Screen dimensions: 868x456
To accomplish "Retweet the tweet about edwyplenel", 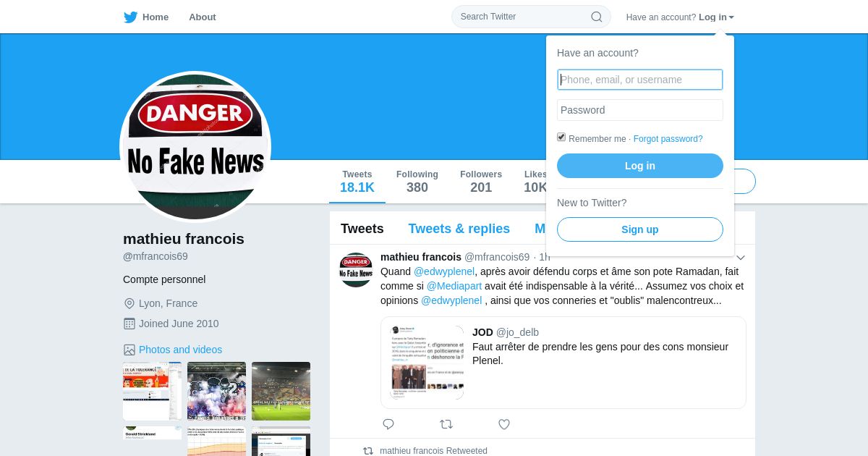I will [x=446, y=424].
